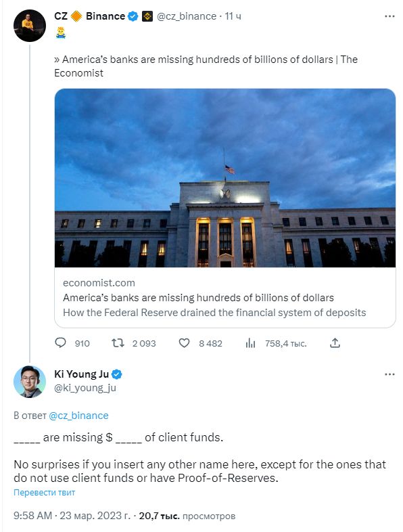Image resolution: width=403 pixels, height=532 pixels.
Task: Click the blue verified badge next to Binance
Action: point(133,16)
